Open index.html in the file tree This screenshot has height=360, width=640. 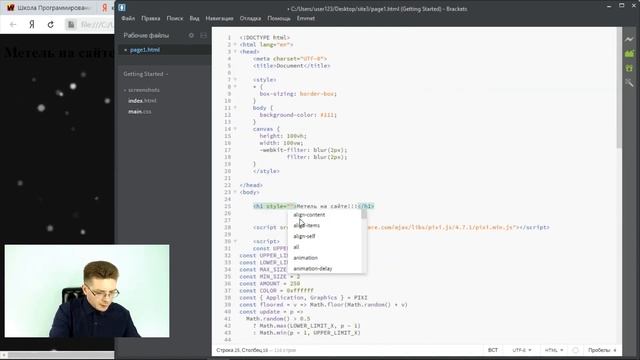click(142, 101)
